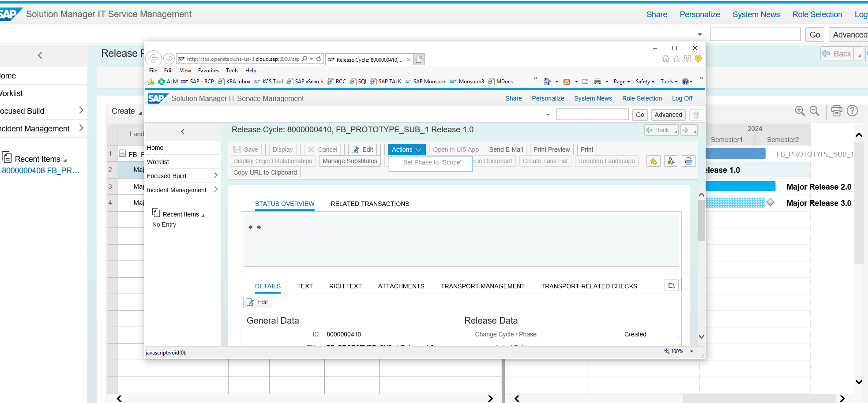Open the View menu in browser
Viewport: 868px width, 403px height.
tap(185, 71)
